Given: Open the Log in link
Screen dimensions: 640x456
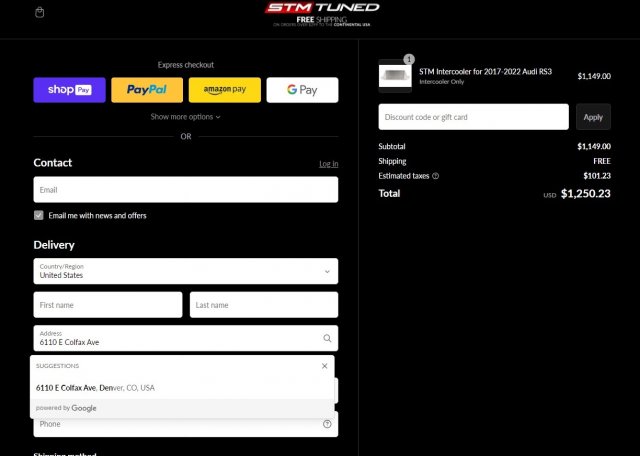Looking at the screenshot, I should [329, 164].
